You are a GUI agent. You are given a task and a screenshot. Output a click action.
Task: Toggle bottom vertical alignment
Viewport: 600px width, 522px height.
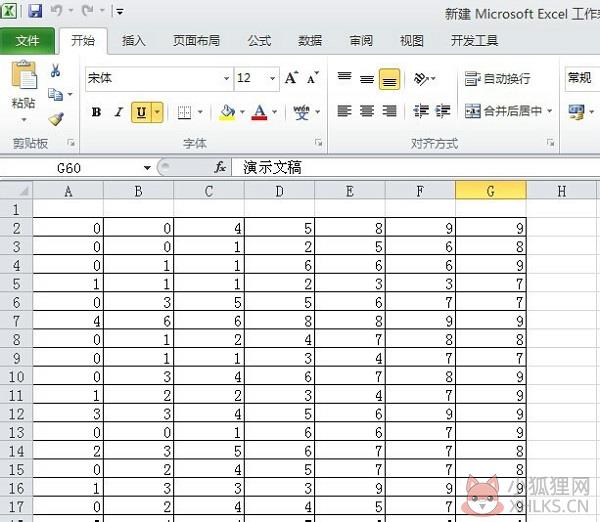[390, 79]
